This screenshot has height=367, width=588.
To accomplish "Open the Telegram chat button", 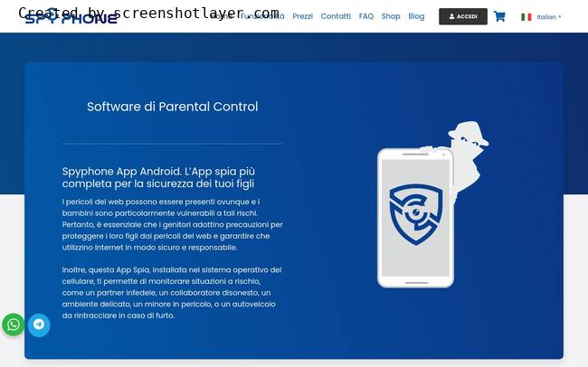I will pyautogui.click(x=39, y=325).
